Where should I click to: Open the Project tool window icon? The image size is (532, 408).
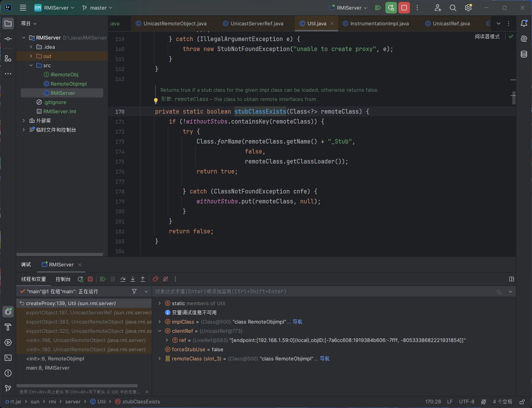(x=8, y=23)
